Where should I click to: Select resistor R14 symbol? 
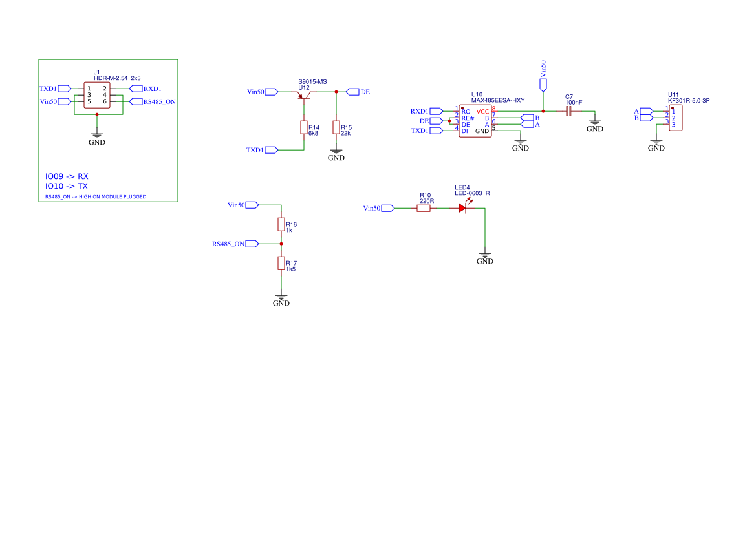point(304,127)
